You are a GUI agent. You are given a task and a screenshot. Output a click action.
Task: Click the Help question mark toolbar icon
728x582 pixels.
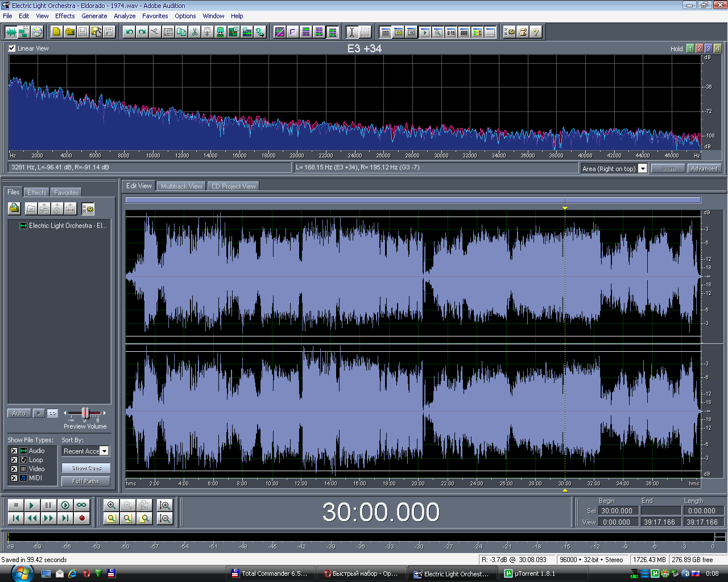point(536,32)
